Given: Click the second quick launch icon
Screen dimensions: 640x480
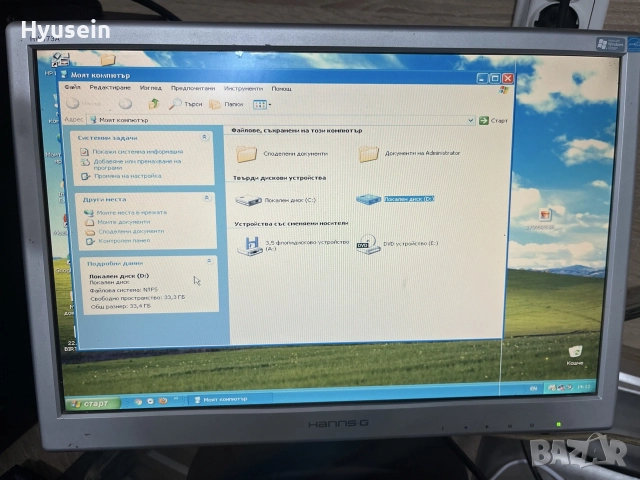Looking at the screenshot, I should (x=151, y=401).
